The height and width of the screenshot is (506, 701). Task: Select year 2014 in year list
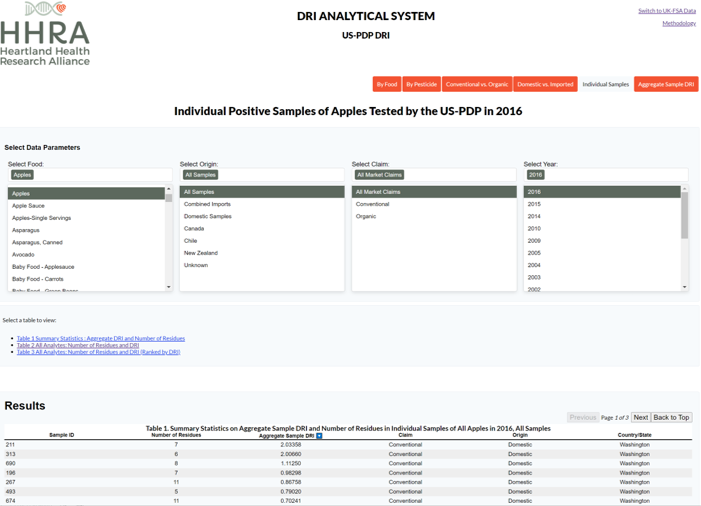pos(602,216)
